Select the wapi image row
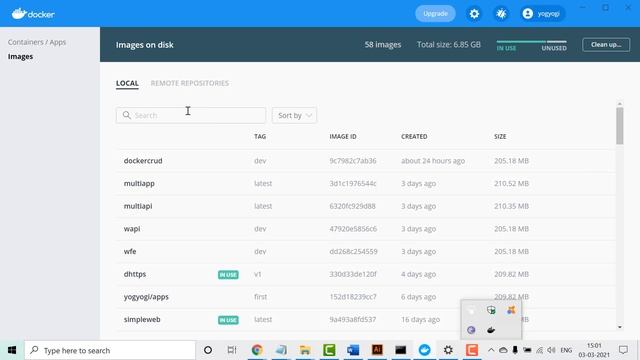Viewport: 640px width, 360px height. [x=365, y=229]
